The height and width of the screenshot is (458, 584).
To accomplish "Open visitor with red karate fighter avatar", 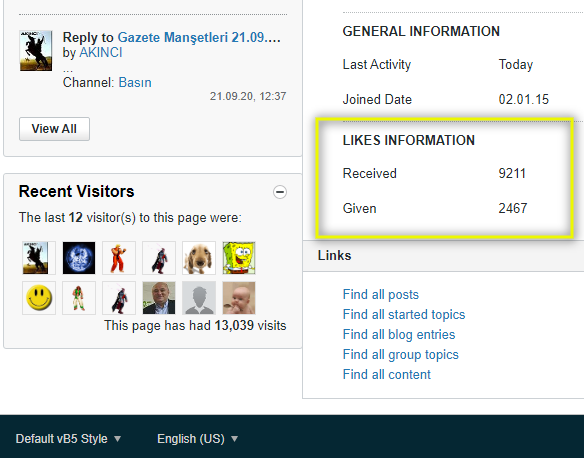I will 119,258.
